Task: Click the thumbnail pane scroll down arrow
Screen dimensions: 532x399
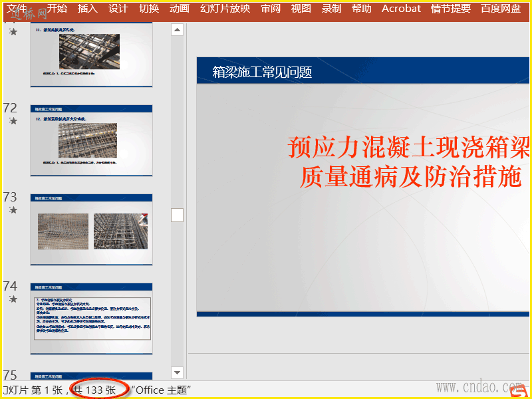Action: (177, 372)
